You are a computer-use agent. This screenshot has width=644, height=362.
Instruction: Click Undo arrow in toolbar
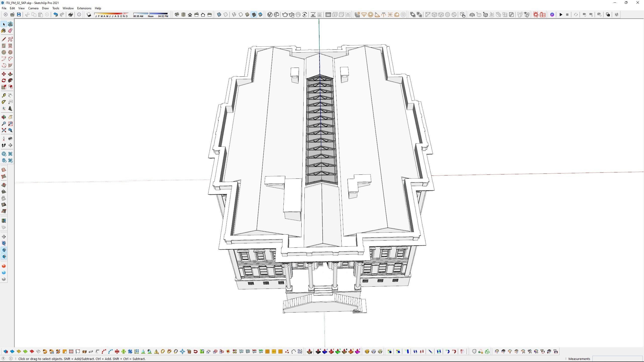click(55, 15)
